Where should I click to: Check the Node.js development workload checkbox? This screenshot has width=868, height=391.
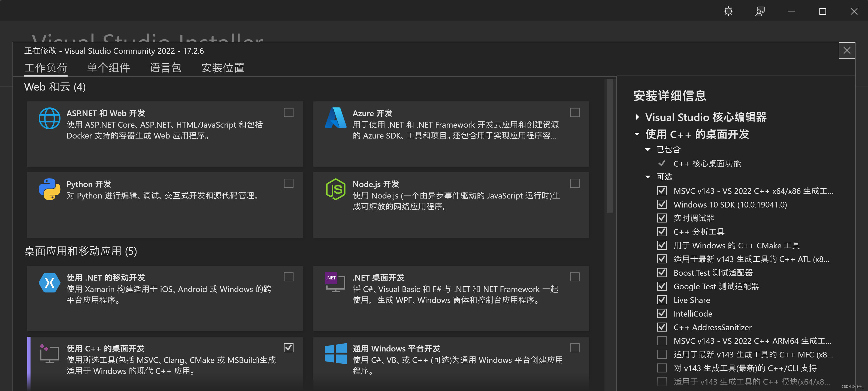point(574,183)
